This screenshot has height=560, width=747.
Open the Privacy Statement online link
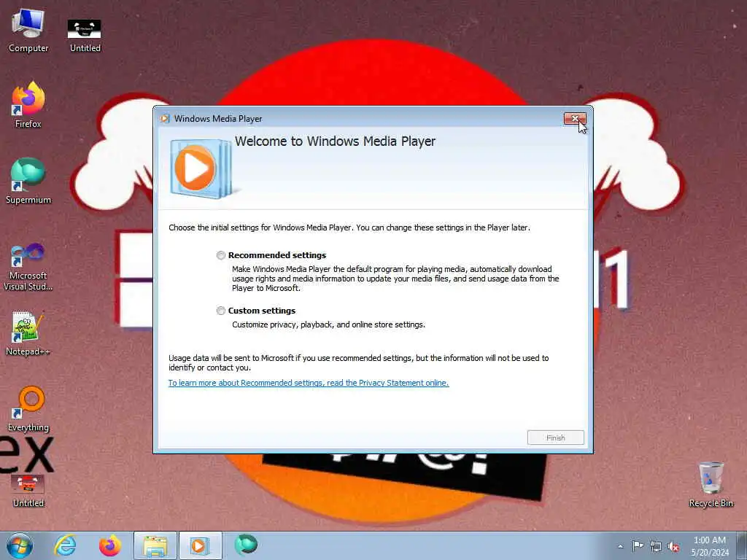point(309,383)
